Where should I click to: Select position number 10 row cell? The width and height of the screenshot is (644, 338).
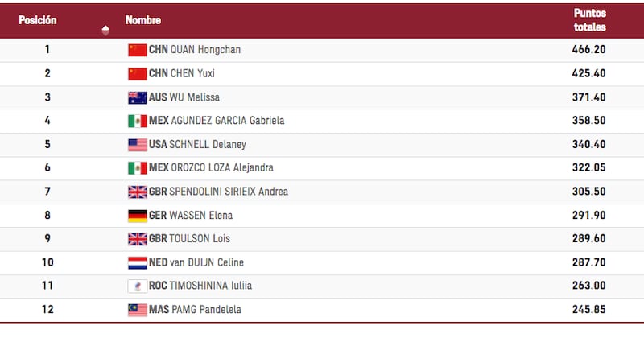pyautogui.click(x=47, y=262)
